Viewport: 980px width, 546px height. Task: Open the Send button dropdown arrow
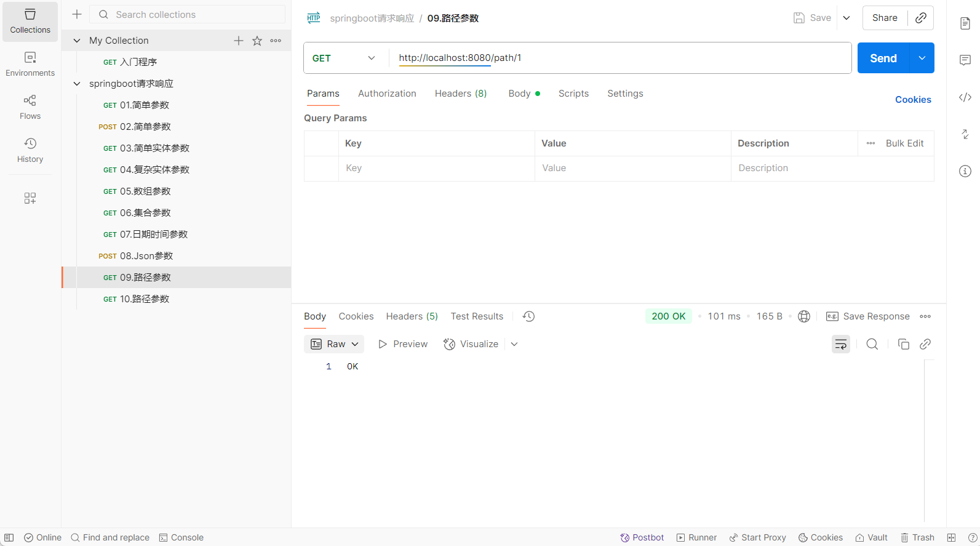pyautogui.click(x=922, y=58)
